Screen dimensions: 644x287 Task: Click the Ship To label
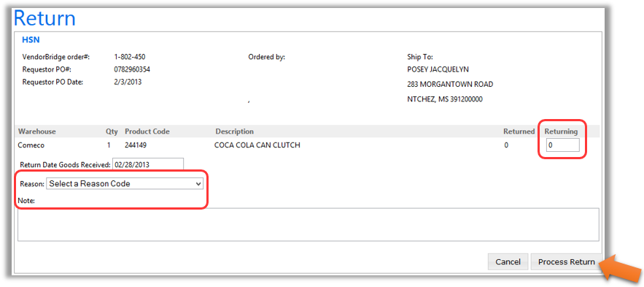tap(420, 57)
